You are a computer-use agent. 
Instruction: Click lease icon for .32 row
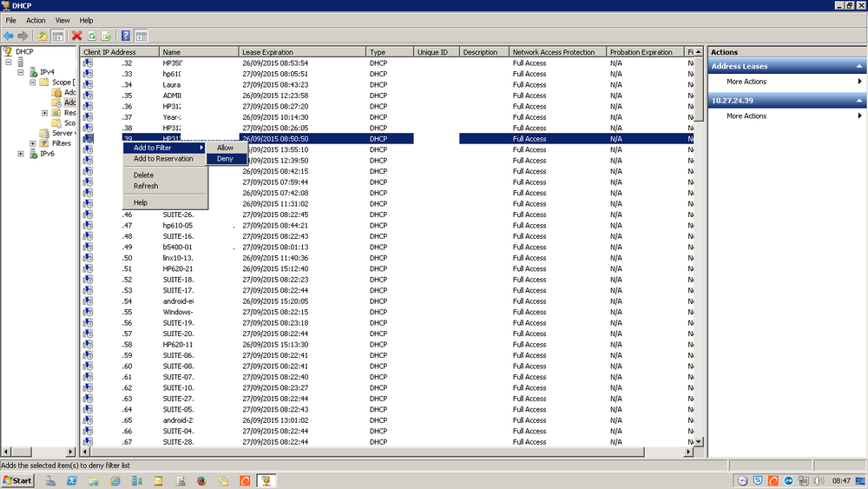point(88,63)
